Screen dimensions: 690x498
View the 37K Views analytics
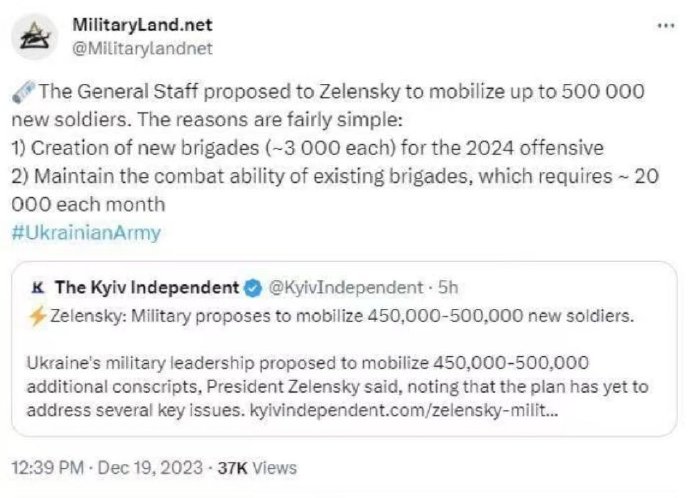pyautogui.click(x=257, y=468)
